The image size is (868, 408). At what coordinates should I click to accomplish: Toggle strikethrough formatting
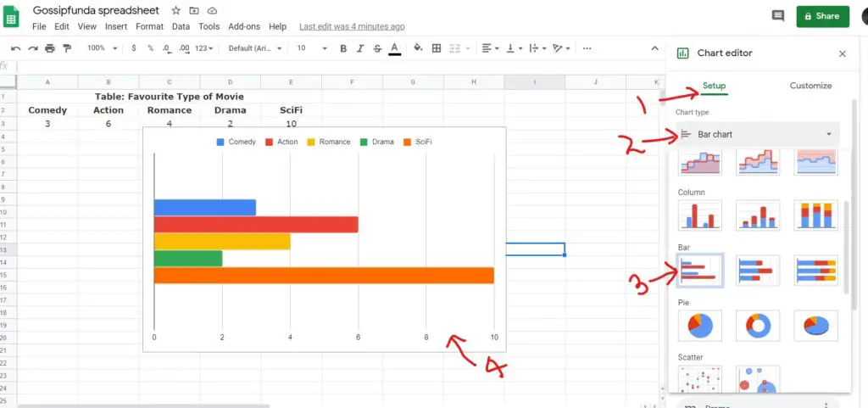(377, 48)
